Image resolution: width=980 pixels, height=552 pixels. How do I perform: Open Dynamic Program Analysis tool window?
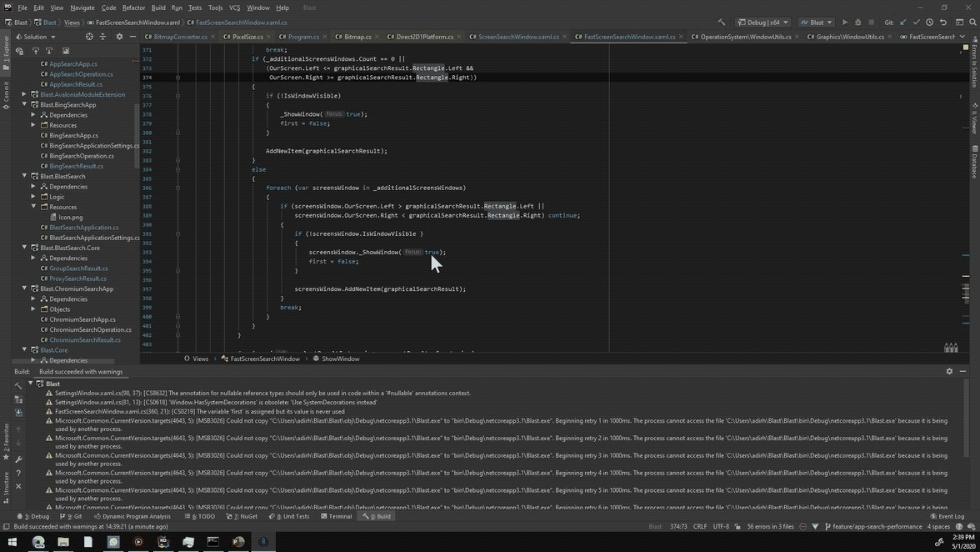pyautogui.click(x=132, y=516)
